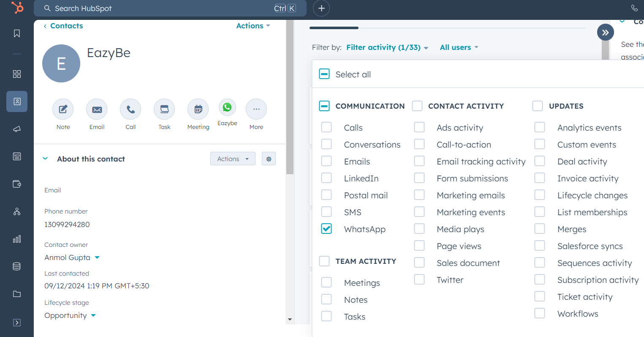The width and height of the screenshot is (644, 337).
Task: Check the Twitter checkbox
Action: coord(419,279)
